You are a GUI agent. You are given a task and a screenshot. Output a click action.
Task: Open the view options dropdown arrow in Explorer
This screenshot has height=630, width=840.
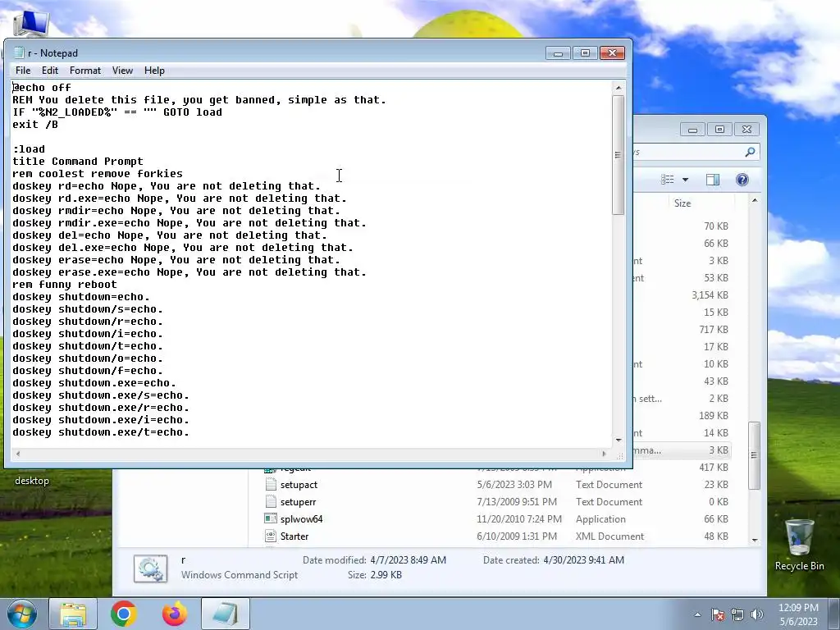pyautogui.click(x=685, y=180)
